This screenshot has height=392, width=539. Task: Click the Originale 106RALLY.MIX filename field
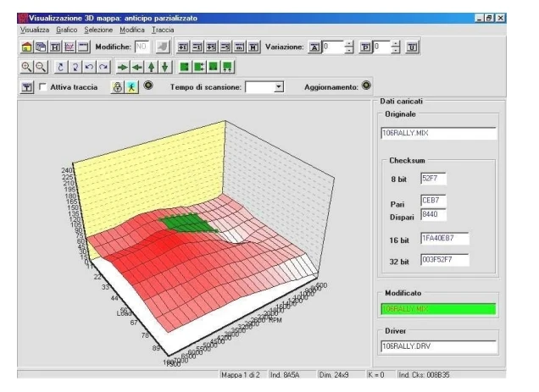(439, 133)
